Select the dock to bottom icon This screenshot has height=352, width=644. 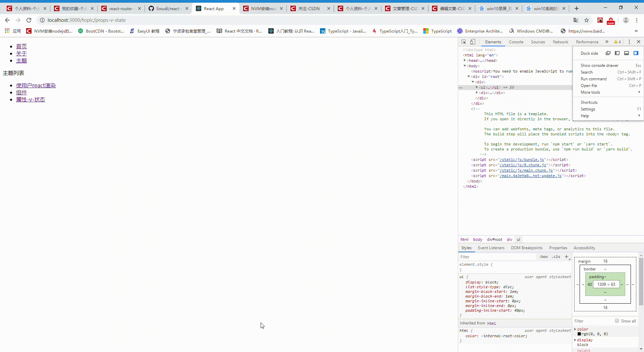(627, 53)
